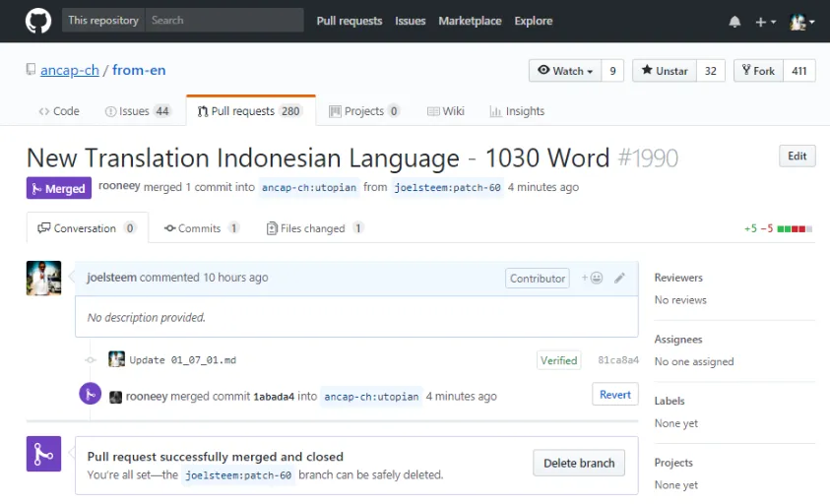
Task: Open watcher count 9
Action: (x=612, y=71)
